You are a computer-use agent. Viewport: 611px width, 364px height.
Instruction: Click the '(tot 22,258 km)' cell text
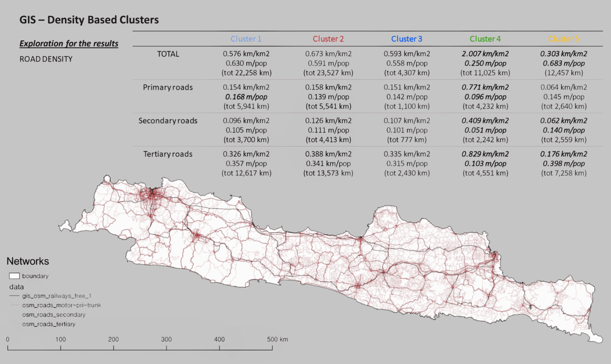tap(246, 73)
